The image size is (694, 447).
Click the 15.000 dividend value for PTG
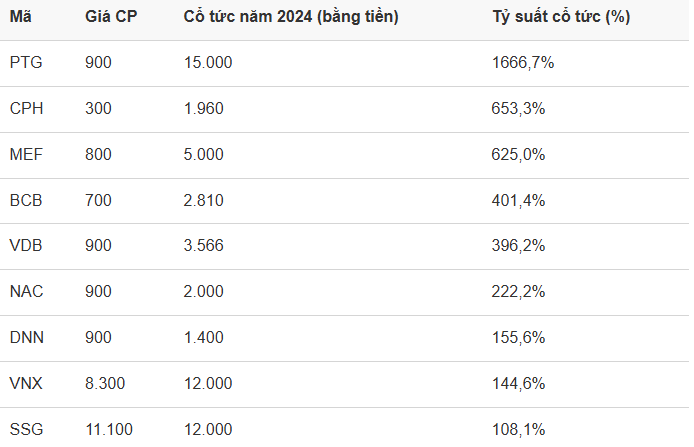[208, 62]
